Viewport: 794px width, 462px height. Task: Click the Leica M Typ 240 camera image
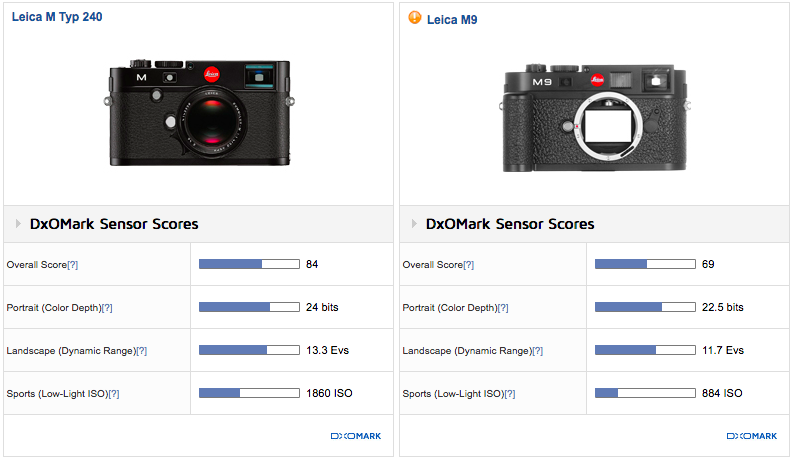click(200, 113)
